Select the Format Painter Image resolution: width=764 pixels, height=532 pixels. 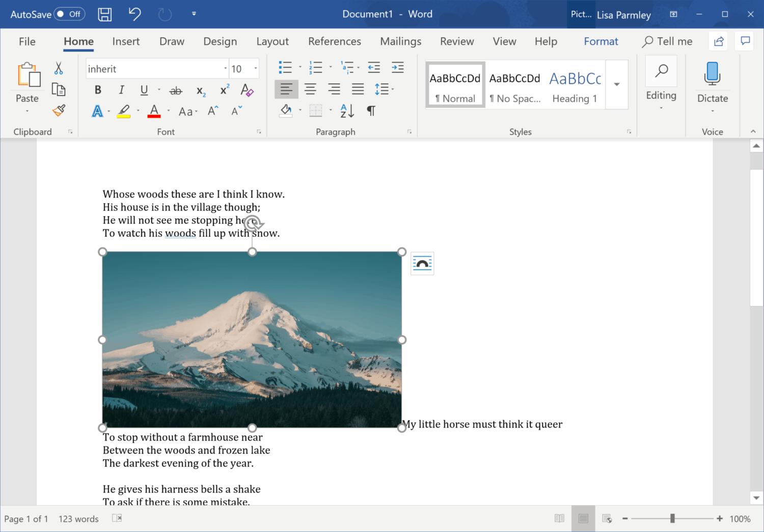pos(58,110)
